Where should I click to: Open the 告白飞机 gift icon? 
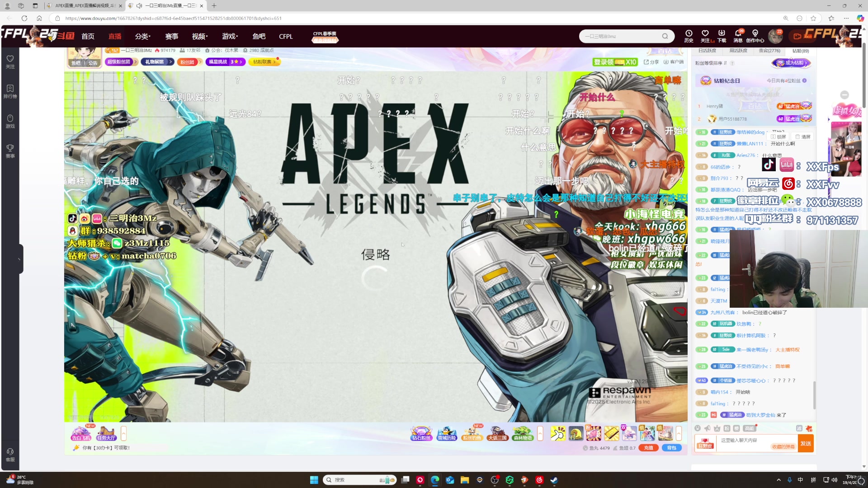81,433
